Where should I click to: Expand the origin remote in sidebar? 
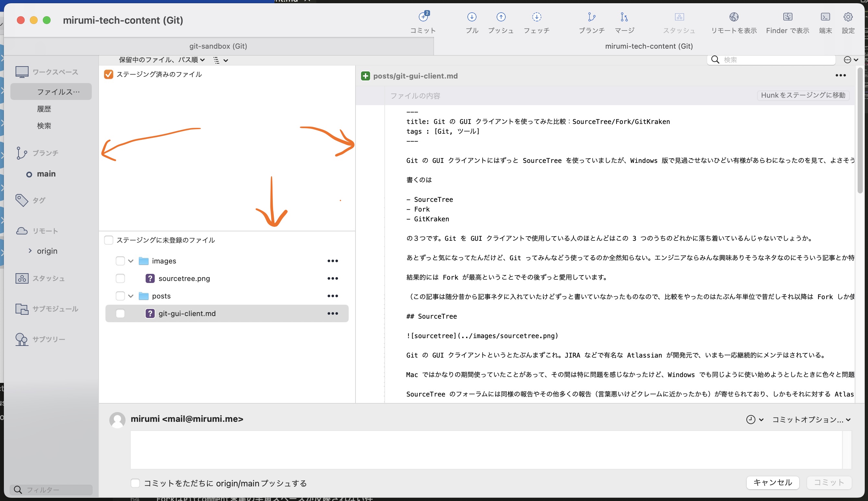(x=30, y=251)
